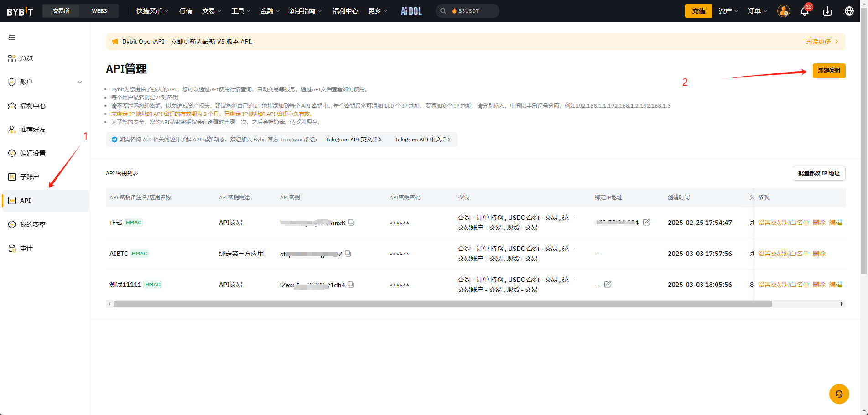Select 子账户 in the sidebar
Viewport: 868px width, 415px height.
click(x=30, y=177)
